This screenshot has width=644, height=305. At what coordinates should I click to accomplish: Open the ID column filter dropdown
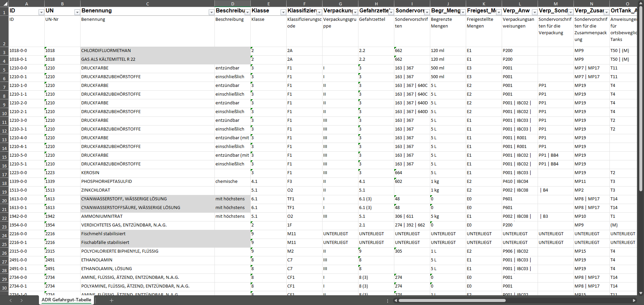tap(41, 12)
